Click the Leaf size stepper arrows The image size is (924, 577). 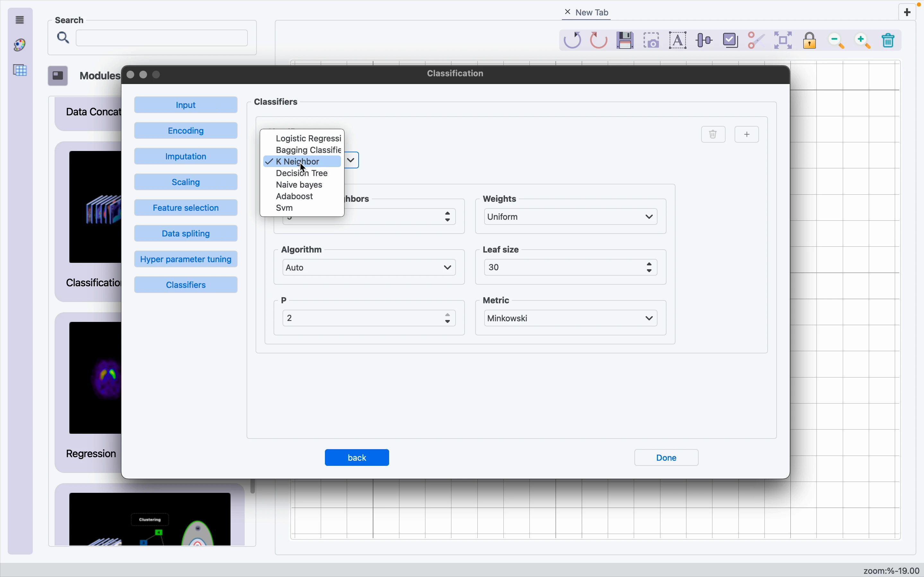pos(650,268)
